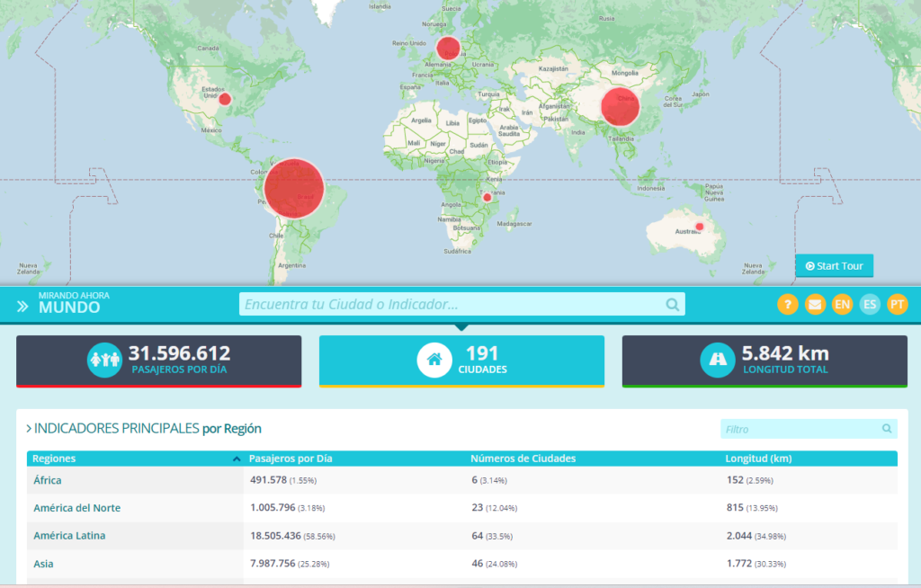Viewport: 921px width, 588px height.
Task: Switch language to Portuguese (PT)
Action: coord(897,305)
